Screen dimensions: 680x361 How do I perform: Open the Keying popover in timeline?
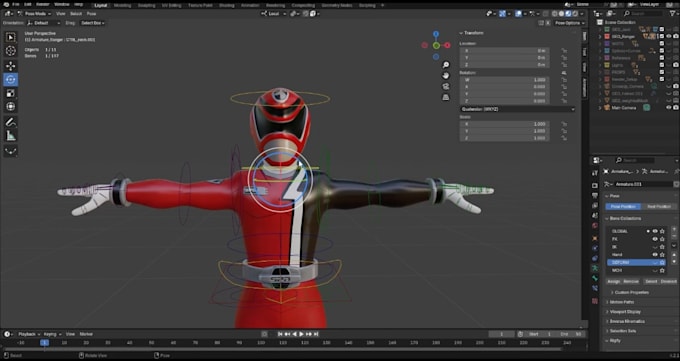[x=51, y=334]
